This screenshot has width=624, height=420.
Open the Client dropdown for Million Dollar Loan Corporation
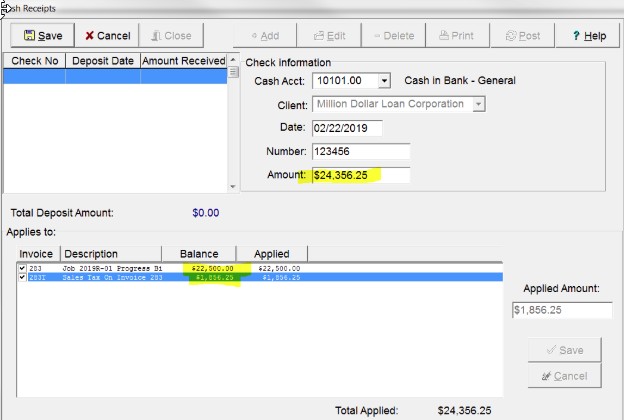pyautogui.click(x=478, y=104)
